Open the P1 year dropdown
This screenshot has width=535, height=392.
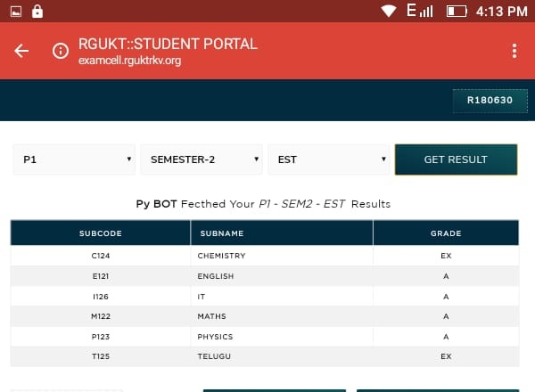tap(74, 159)
